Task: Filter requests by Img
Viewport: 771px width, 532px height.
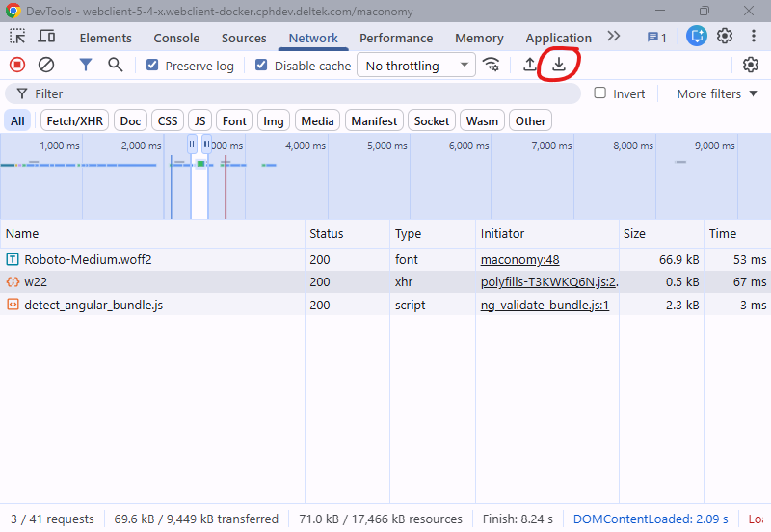Action: click(274, 121)
